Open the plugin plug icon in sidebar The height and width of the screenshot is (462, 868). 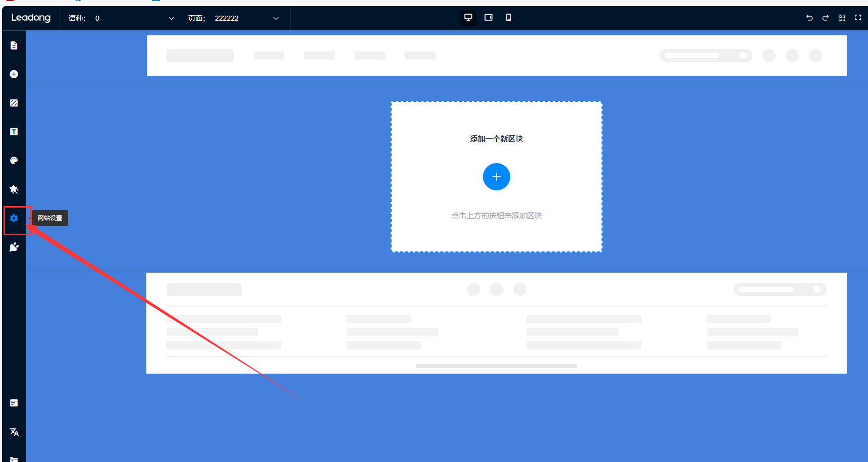[x=14, y=247]
